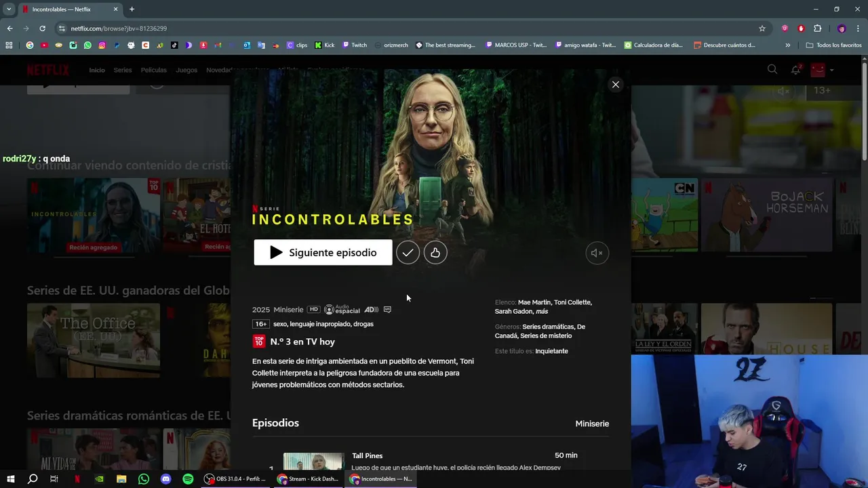The width and height of the screenshot is (868, 488).
Task: Show more cast via 'más' link
Action: coord(542,311)
